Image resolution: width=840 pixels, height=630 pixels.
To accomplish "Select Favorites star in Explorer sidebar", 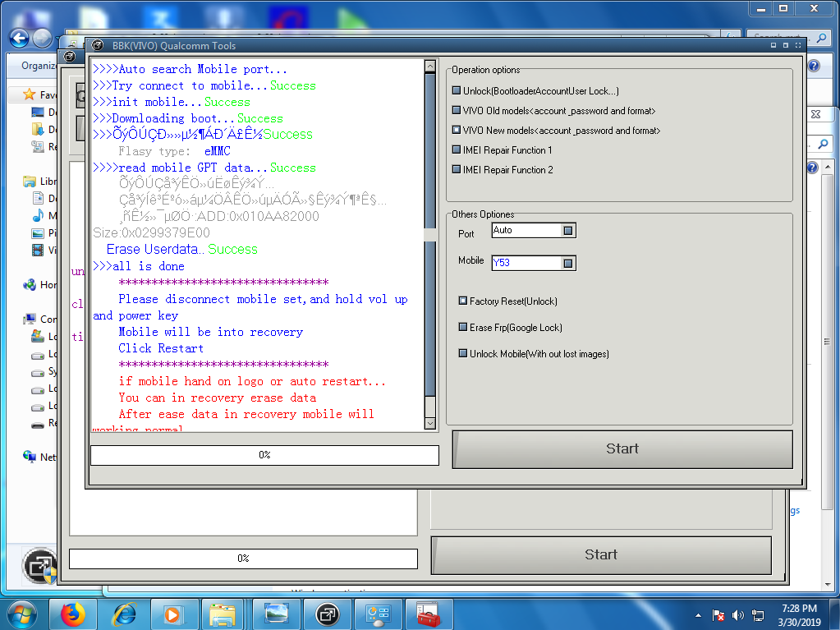I will (x=29, y=94).
